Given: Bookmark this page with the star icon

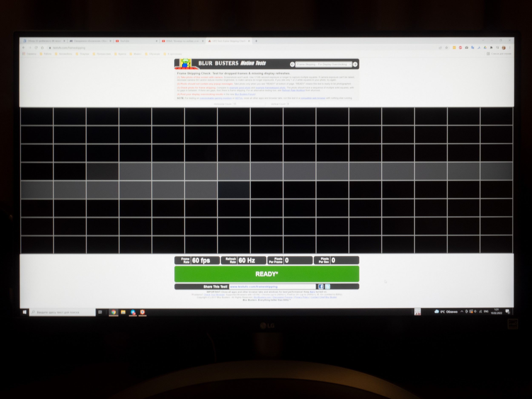Looking at the screenshot, I should pos(447,48).
